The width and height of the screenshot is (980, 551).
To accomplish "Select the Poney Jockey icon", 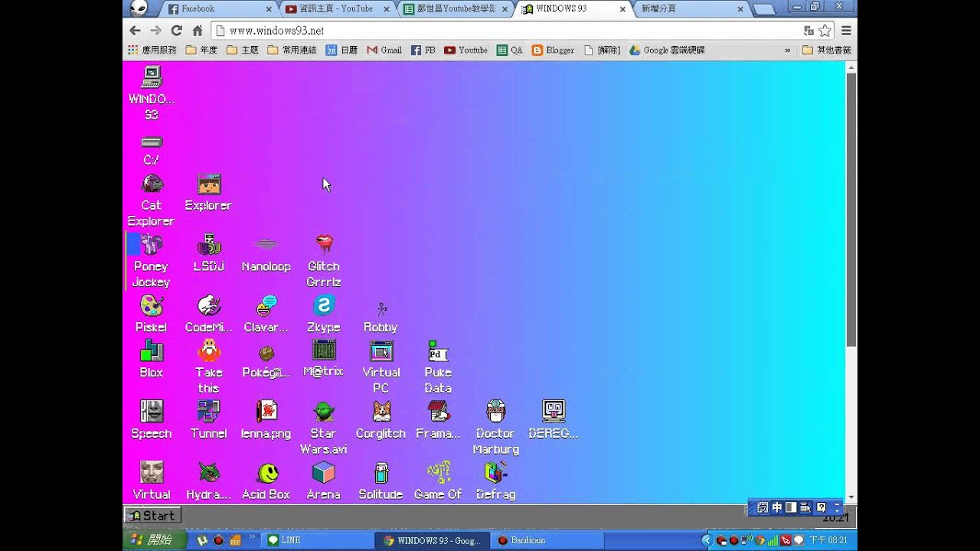I will click(152, 245).
